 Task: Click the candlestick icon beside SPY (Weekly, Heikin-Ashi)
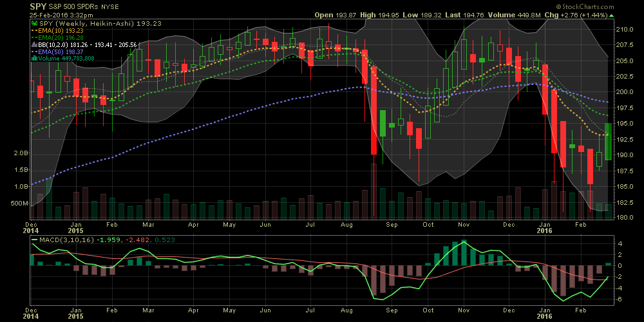(x=35, y=24)
